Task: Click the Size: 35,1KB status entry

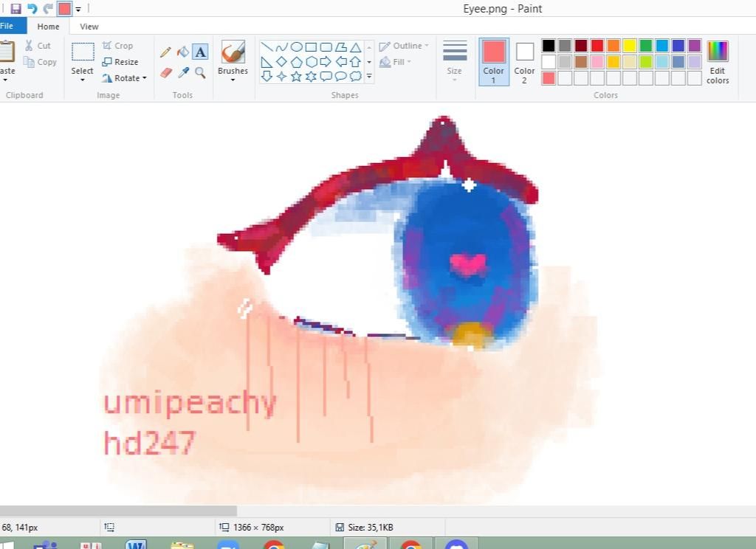Action: (365, 528)
